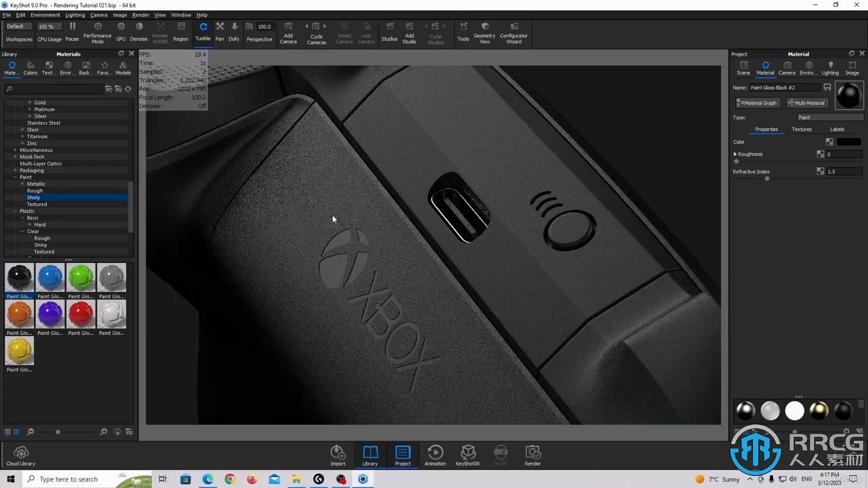Click the Multi-Material button
Image resolution: width=868 pixels, height=488 pixels.
click(807, 103)
